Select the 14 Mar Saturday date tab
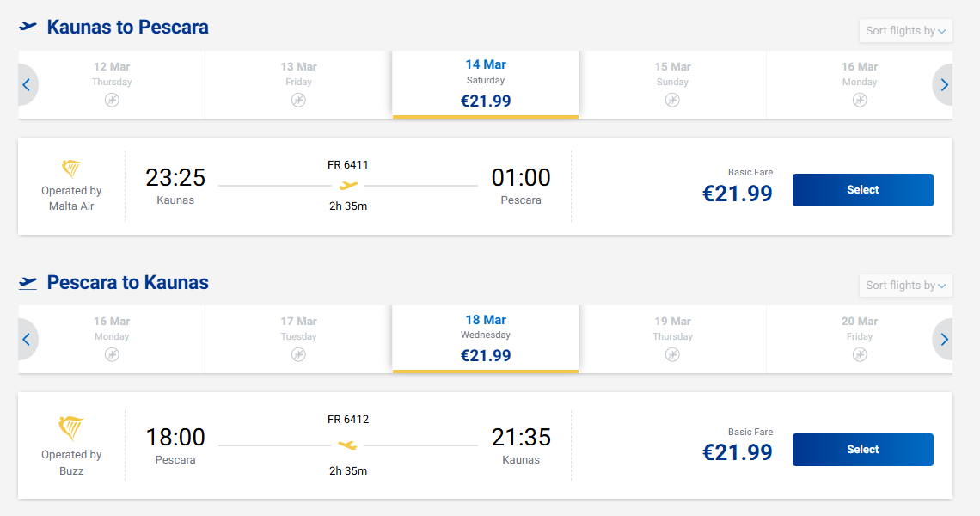 pos(486,83)
